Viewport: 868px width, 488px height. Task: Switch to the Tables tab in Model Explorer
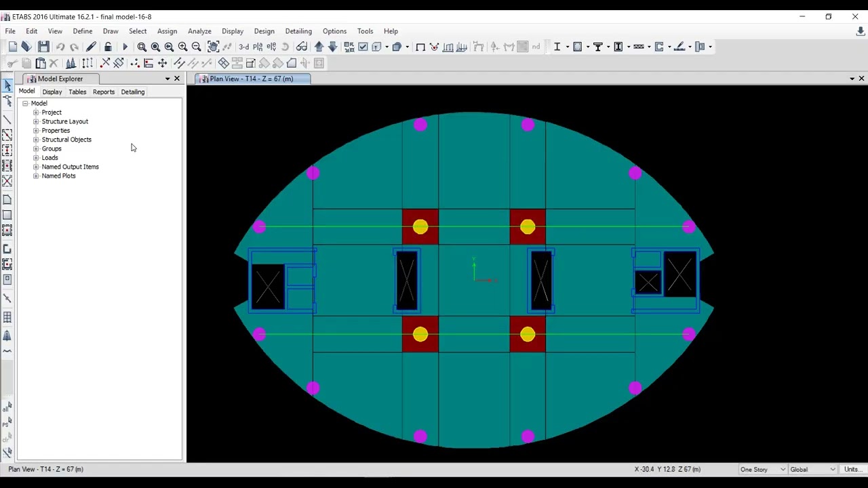77,92
